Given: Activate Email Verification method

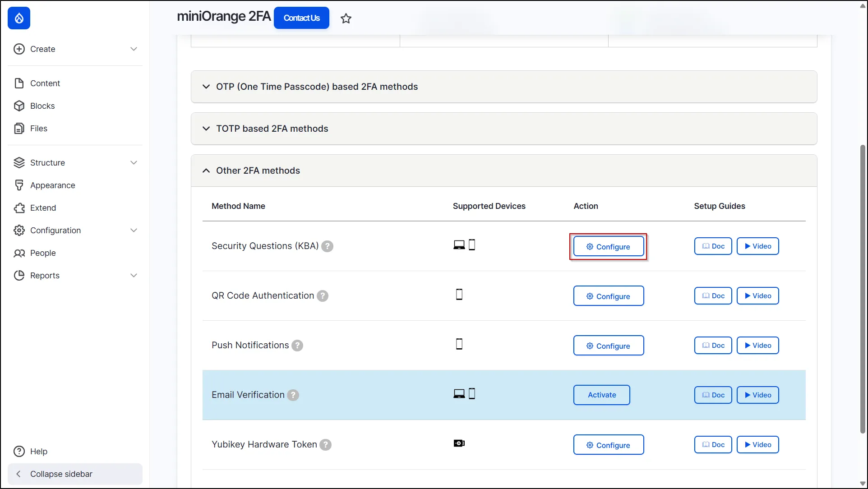Looking at the screenshot, I should 602,395.
